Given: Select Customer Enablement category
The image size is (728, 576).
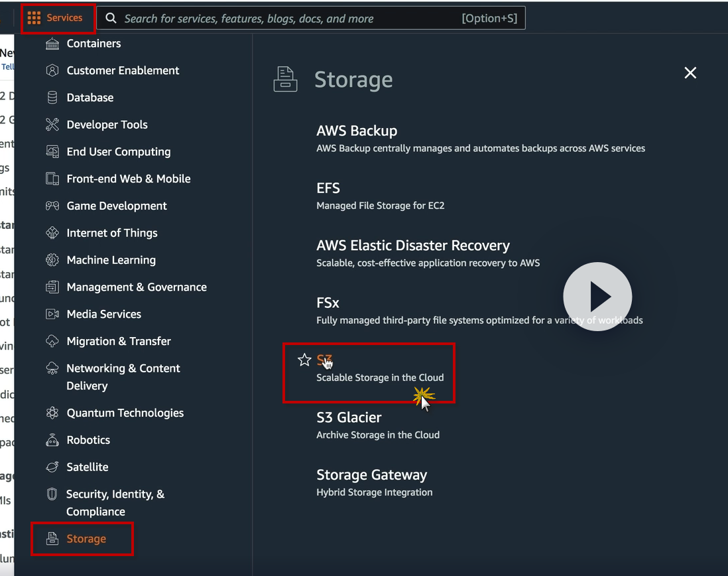Looking at the screenshot, I should [x=123, y=70].
